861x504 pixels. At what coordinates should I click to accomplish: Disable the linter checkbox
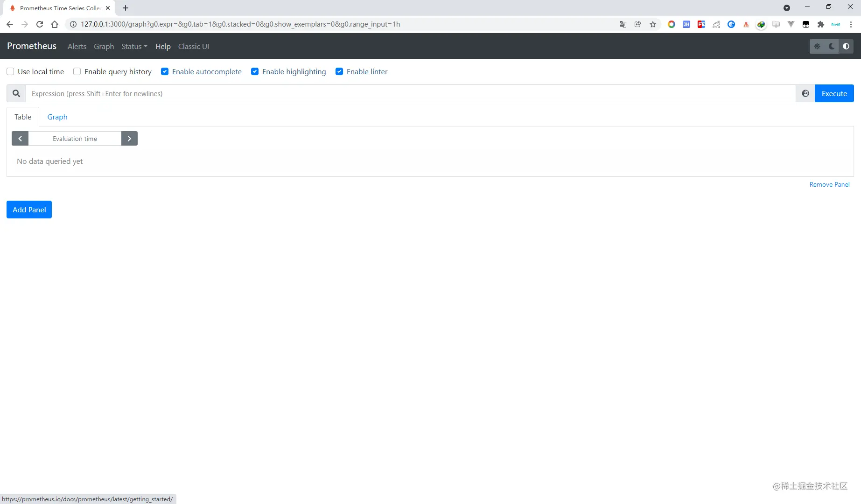339,71
